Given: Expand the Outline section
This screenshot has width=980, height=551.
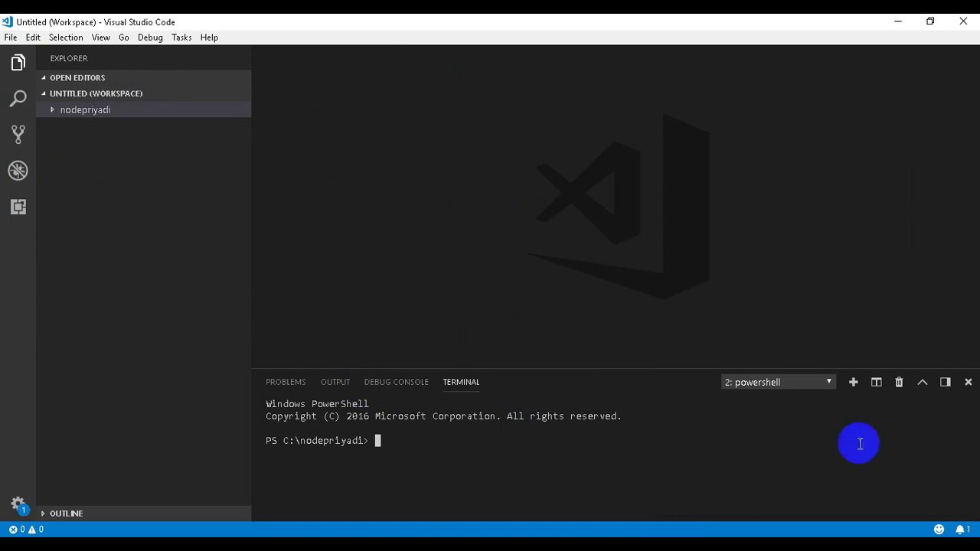Looking at the screenshot, I should [x=144, y=514].
